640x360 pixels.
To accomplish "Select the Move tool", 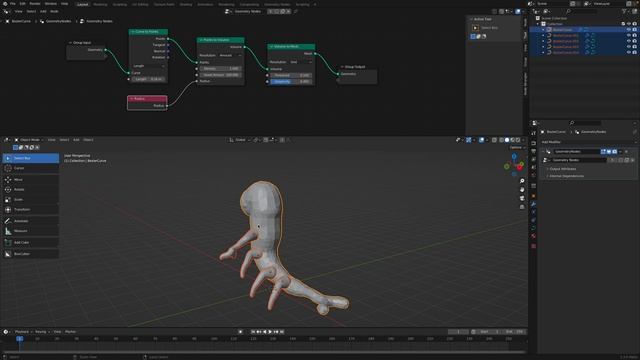I will tap(31, 180).
